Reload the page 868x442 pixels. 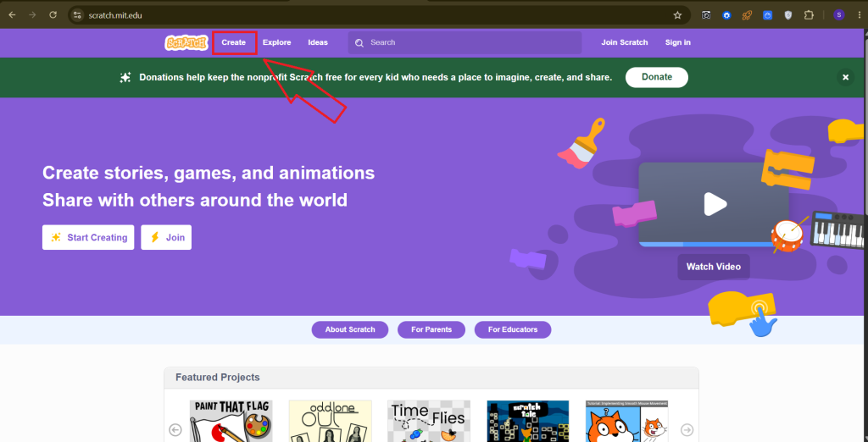coord(53,15)
